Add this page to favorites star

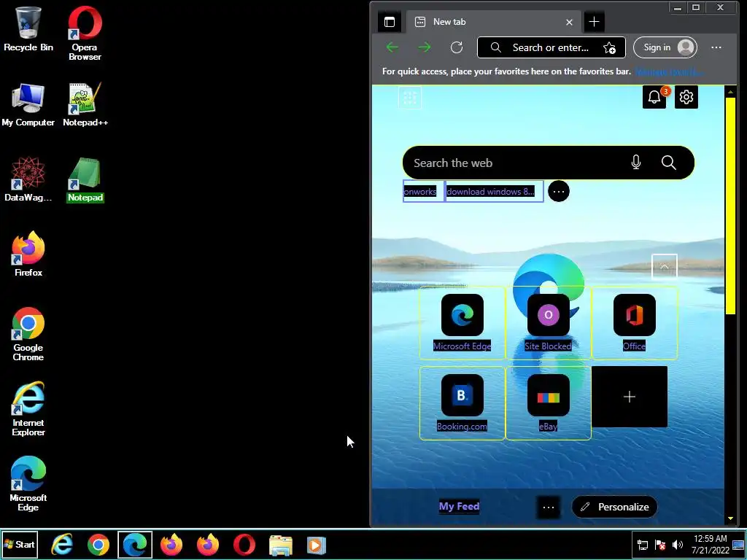coord(609,47)
